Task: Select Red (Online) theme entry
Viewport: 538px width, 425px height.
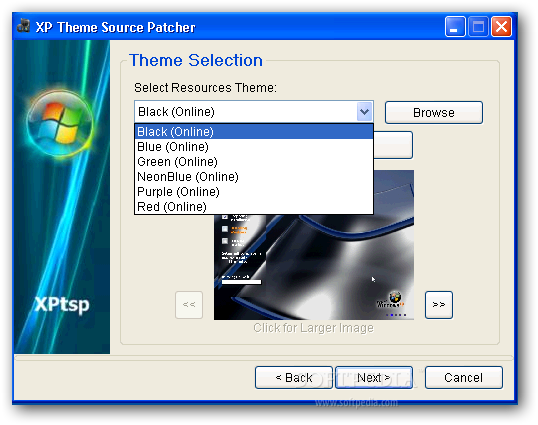Action: tap(254, 207)
